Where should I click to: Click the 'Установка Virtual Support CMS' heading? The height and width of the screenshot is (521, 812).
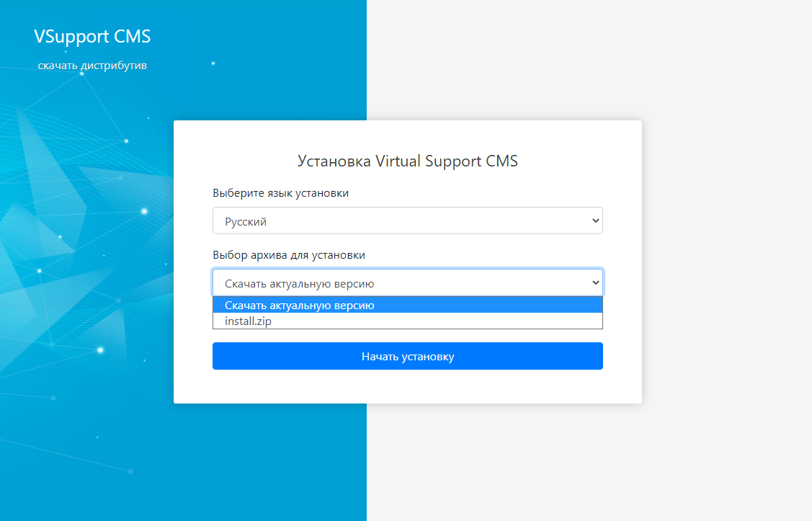coord(408,161)
